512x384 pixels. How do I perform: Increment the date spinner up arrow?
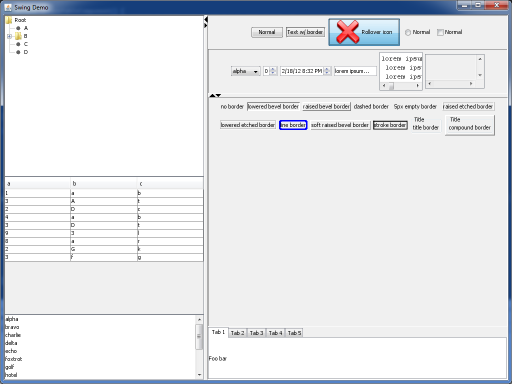(327, 69)
